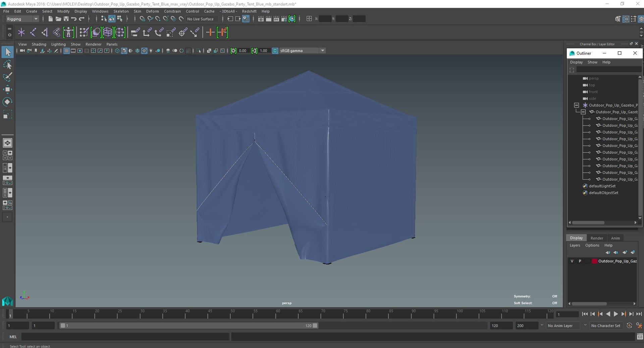The image size is (644, 348).
Task: Toggle the auto keyframe button
Action: click(629, 326)
